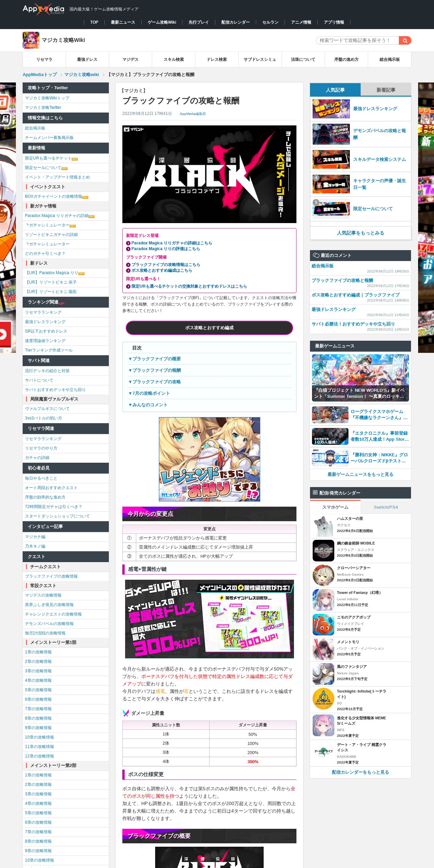
Task: Open 配信カレンダー in the top menu
Action: [x=236, y=22]
